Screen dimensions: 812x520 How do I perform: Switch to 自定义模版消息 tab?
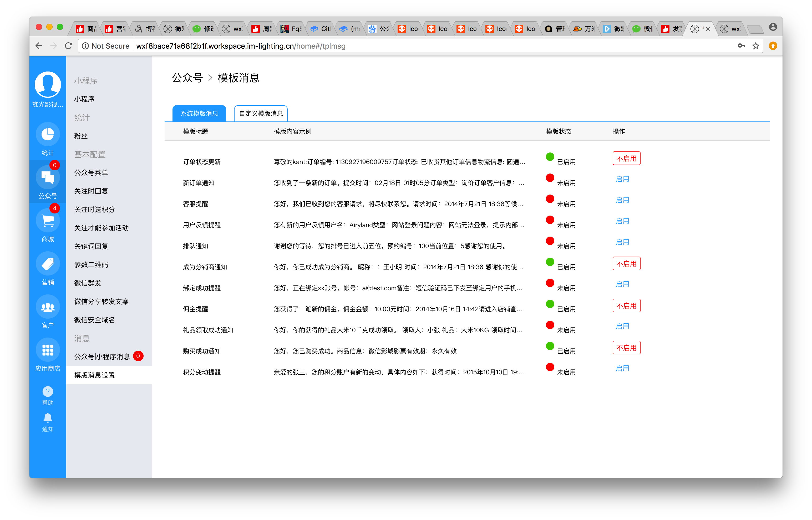[261, 114]
